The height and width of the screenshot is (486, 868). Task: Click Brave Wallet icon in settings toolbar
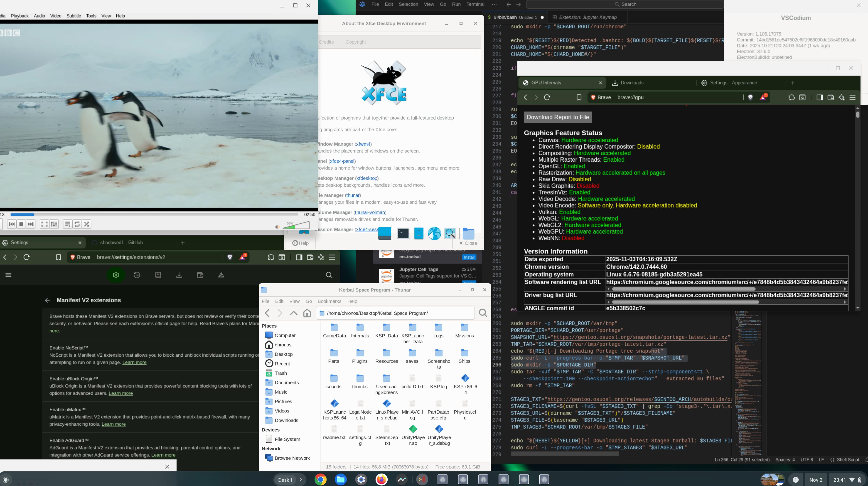pyautogui.click(x=200, y=275)
